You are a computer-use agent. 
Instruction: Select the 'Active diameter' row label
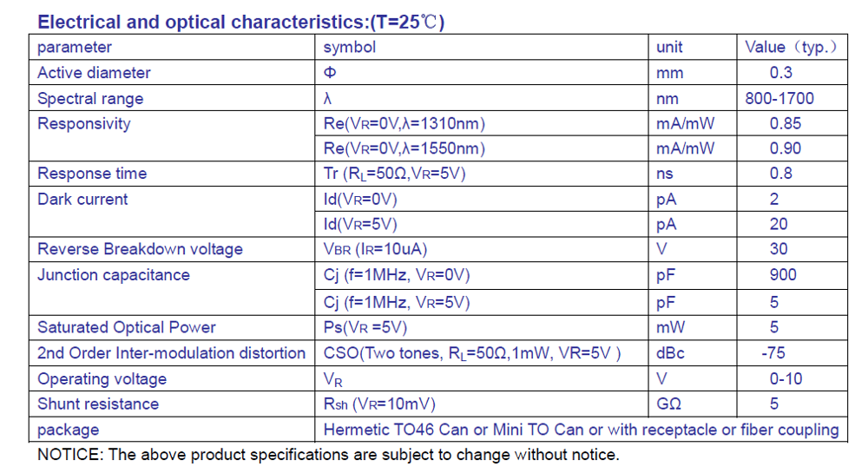[94, 73]
